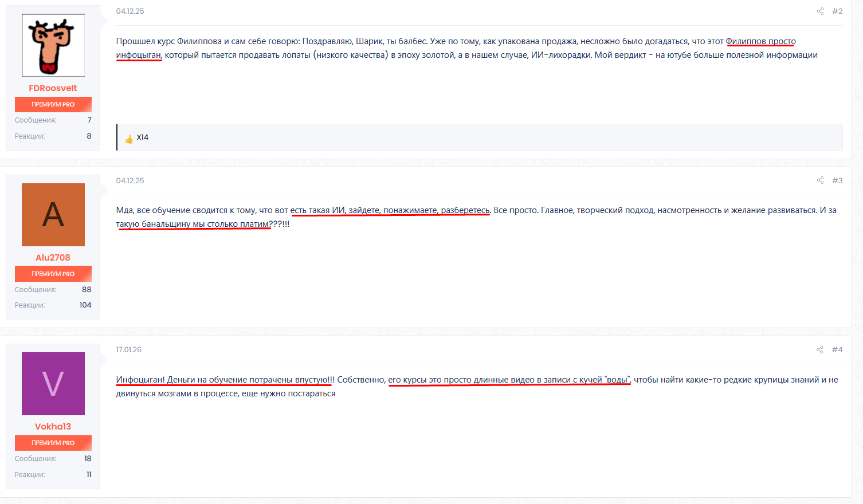863x504 pixels.
Task: Click the underlined phrase "такую банальщину мы столько платим"
Action: (193, 224)
